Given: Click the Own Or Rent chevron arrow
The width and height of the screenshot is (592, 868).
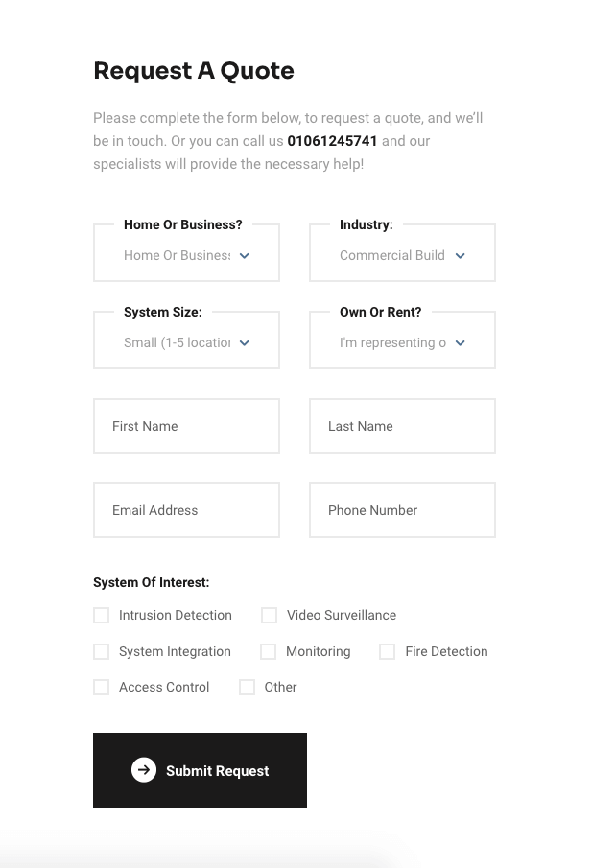Looking at the screenshot, I should pyautogui.click(x=461, y=343).
